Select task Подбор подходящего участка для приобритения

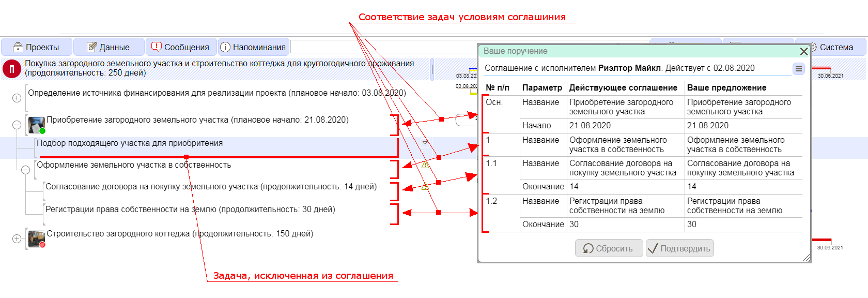130,143
